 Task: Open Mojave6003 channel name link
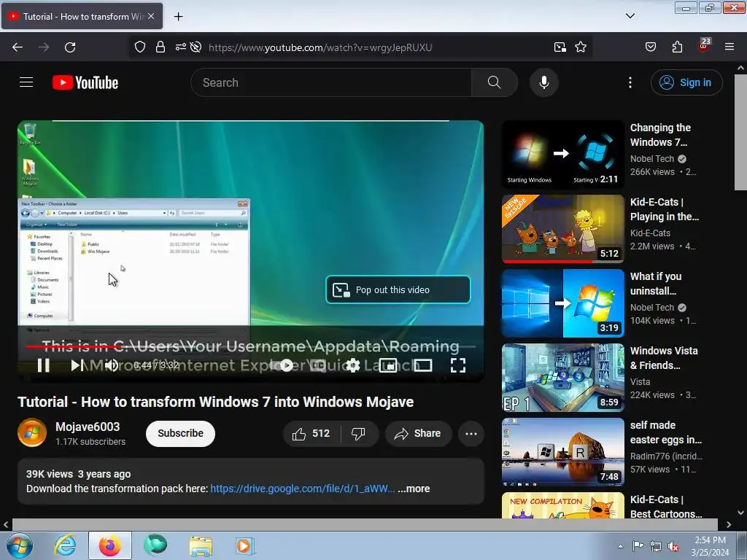coord(88,427)
